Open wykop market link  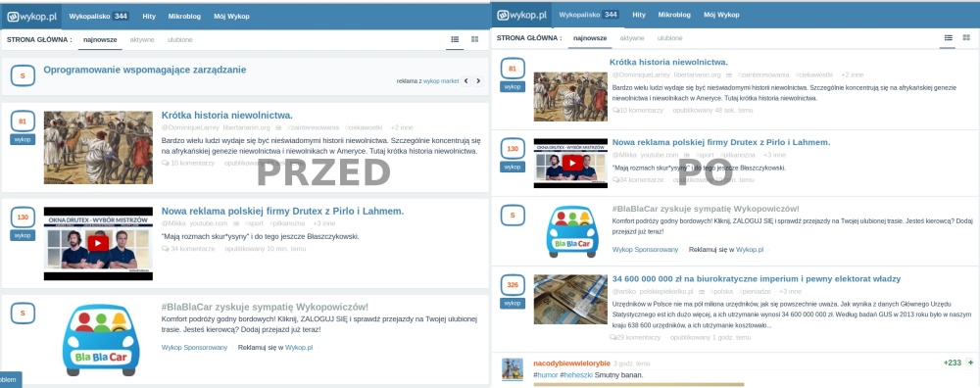pos(441,81)
